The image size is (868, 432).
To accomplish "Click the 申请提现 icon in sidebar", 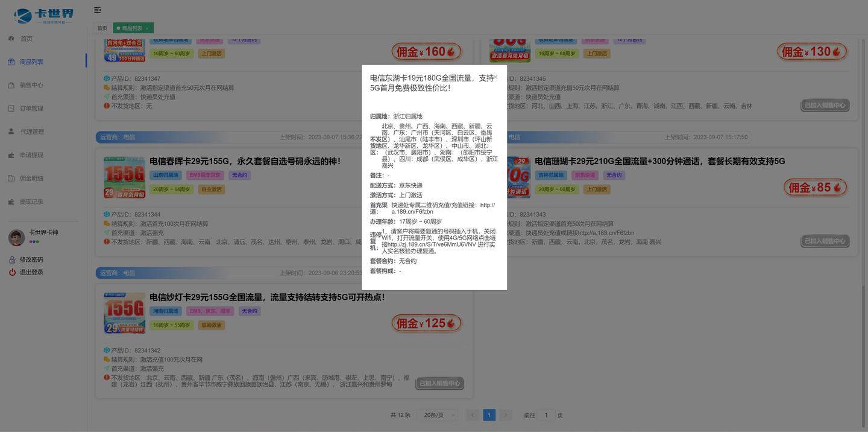I will pyautogui.click(x=11, y=155).
